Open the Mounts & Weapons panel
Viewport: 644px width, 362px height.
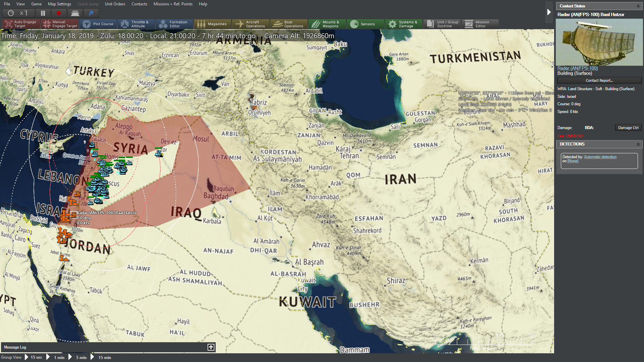click(x=327, y=24)
